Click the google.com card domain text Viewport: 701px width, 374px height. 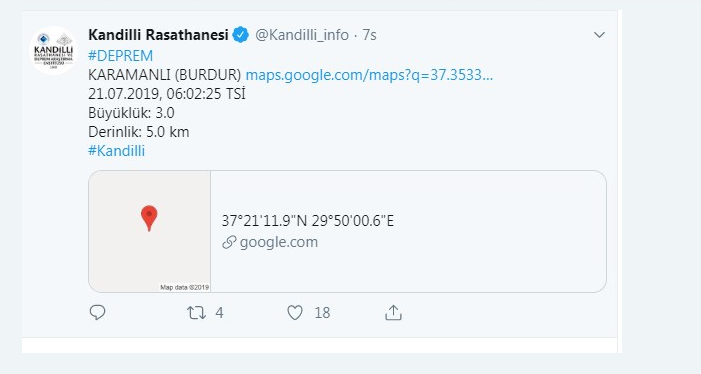click(x=279, y=242)
